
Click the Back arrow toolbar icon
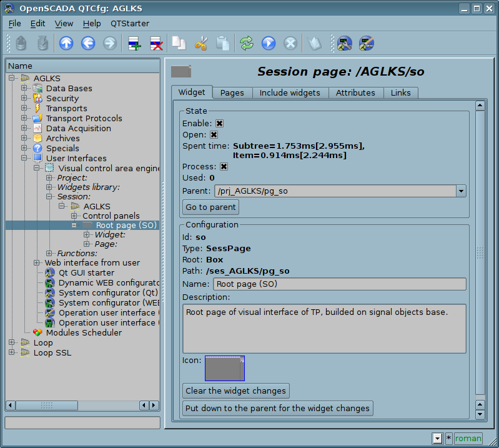tap(88, 43)
